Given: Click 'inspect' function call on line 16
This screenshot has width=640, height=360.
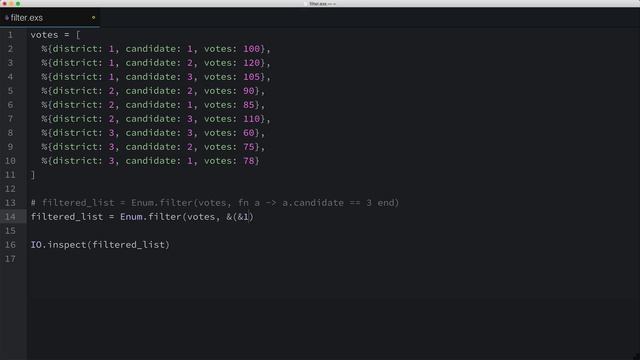Looking at the screenshot, I should pyautogui.click(x=67, y=245).
